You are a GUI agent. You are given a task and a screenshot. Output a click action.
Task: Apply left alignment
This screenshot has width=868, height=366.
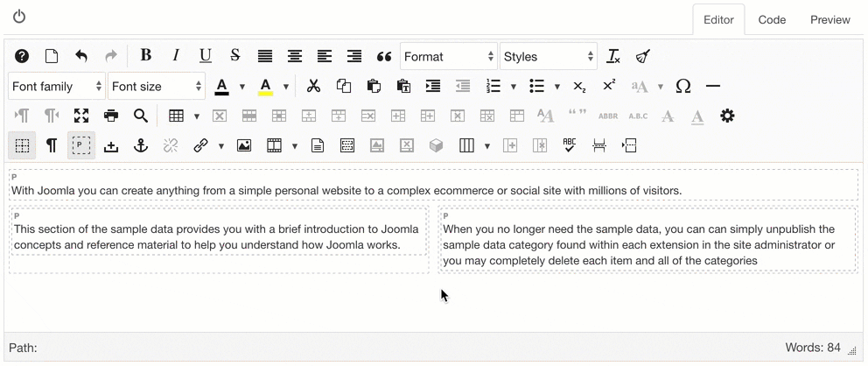[x=325, y=56]
